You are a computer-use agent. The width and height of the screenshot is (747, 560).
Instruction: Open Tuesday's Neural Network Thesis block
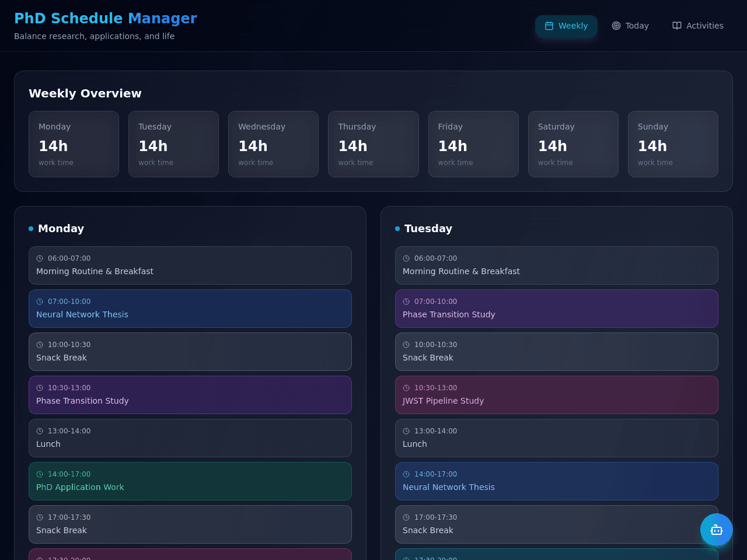(x=557, y=481)
